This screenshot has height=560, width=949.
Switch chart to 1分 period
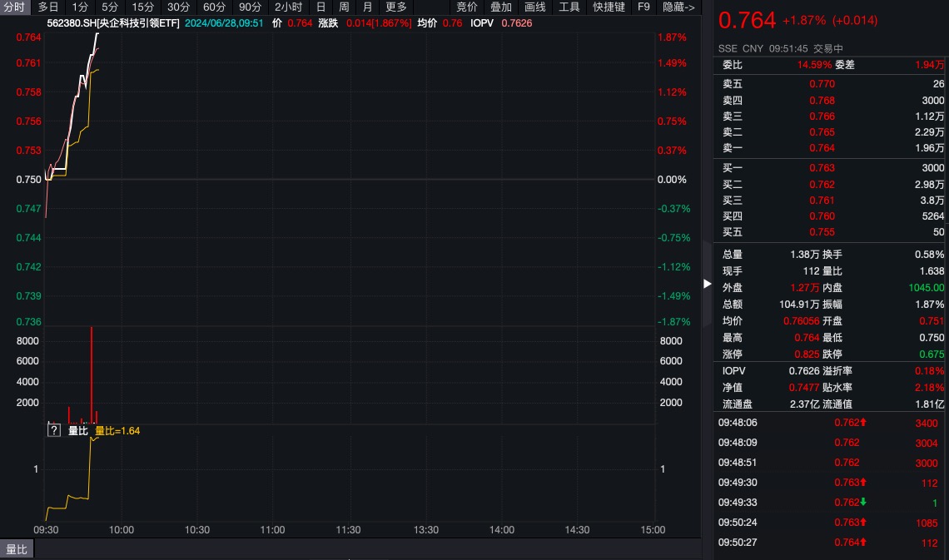point(80,7)
